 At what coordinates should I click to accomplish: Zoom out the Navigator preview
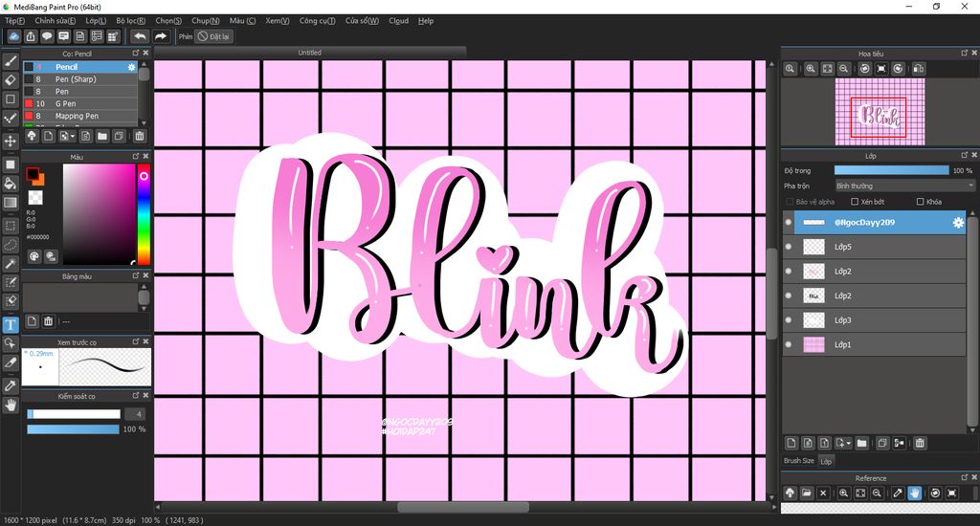click(844, 69)
